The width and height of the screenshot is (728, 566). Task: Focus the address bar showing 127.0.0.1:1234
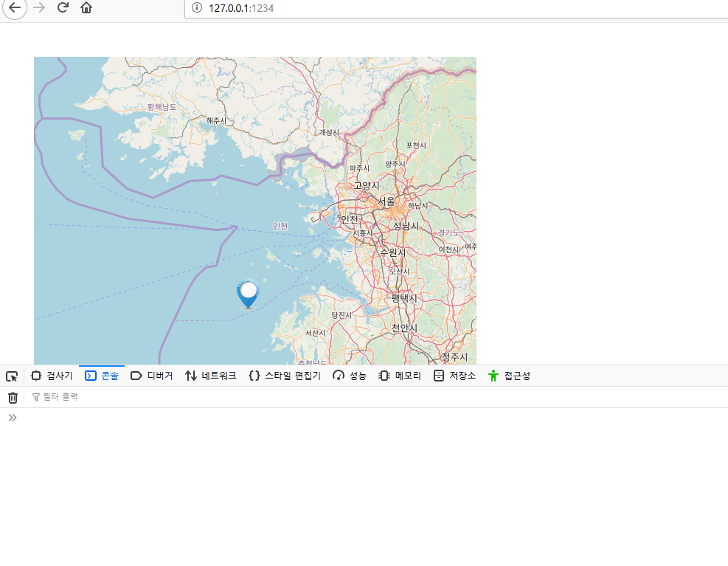[457, 8]
